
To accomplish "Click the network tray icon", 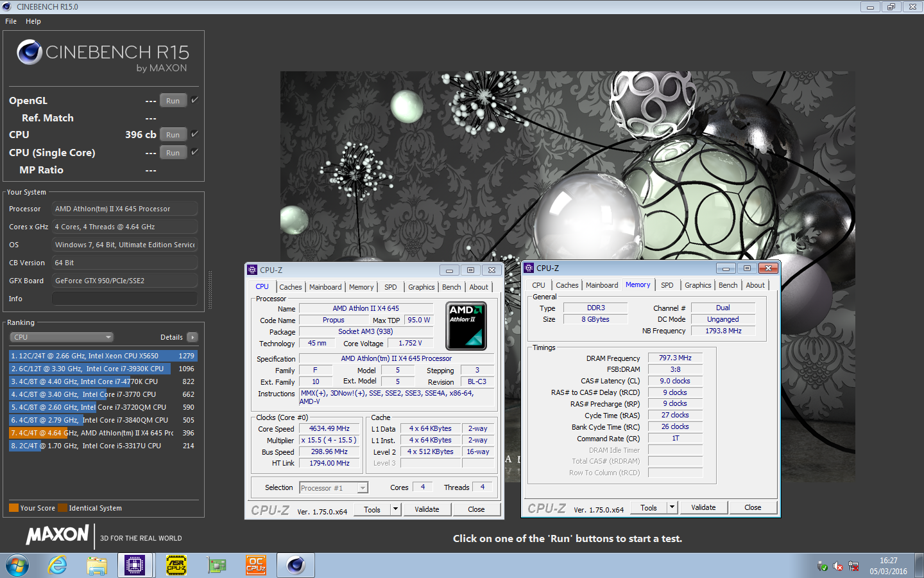I will click(x=853, y=566).
